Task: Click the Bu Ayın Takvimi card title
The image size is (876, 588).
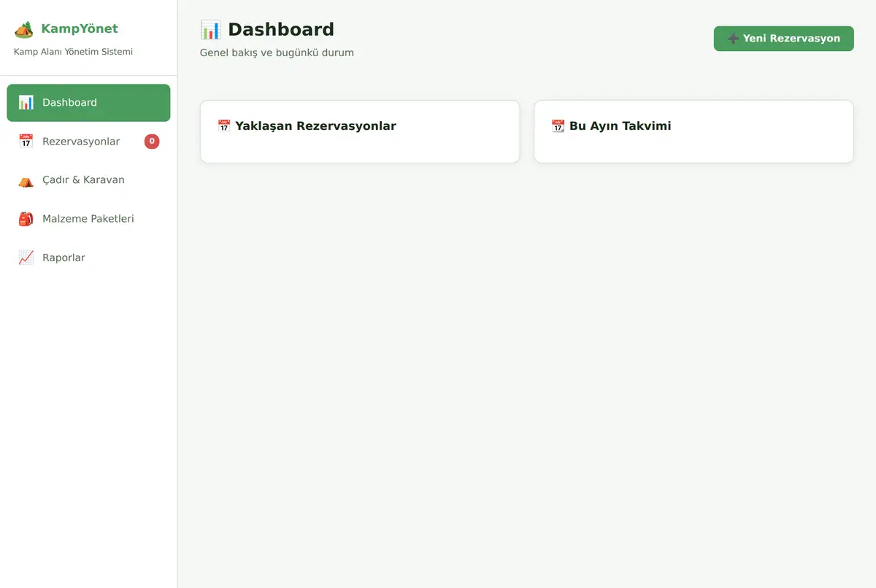Action: (x=620, y=126)
